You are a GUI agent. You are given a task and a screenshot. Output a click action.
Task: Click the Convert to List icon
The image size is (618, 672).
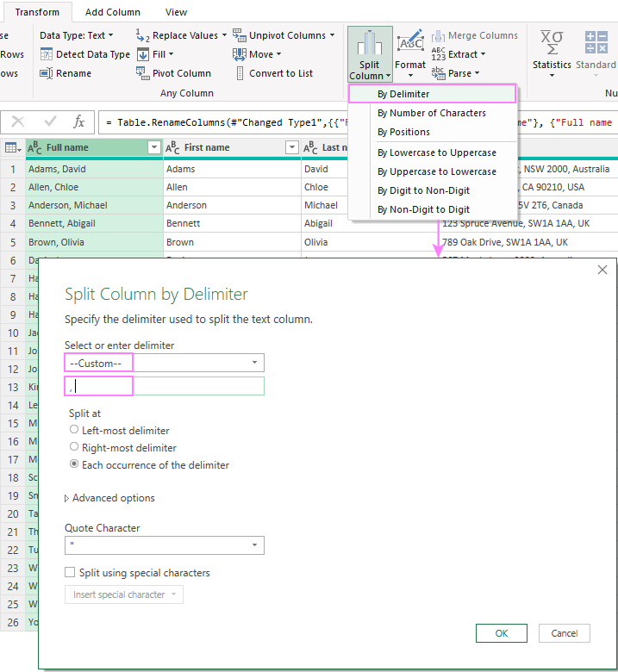pos(240,73)
